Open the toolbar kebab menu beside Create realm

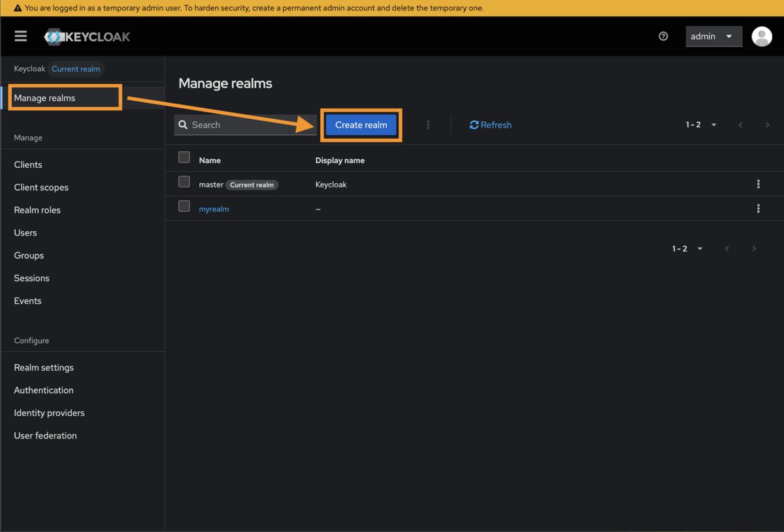(428, 125)
